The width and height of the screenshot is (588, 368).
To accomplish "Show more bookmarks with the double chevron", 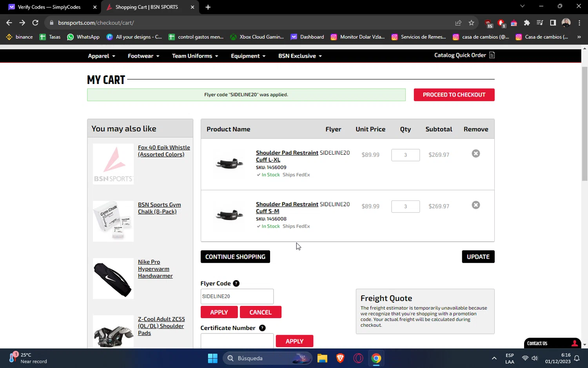I will [579, 37].
